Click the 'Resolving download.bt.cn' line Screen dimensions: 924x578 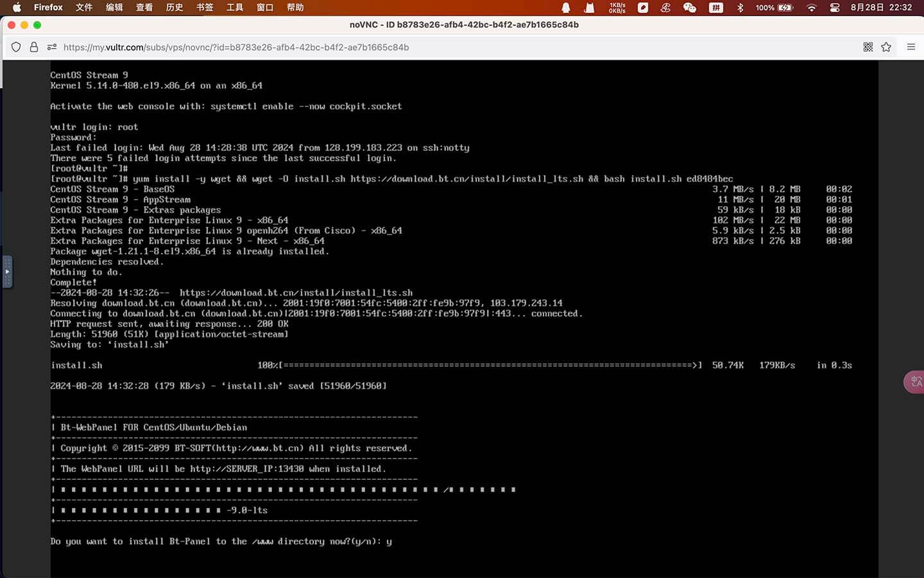[x=306, y=303]
